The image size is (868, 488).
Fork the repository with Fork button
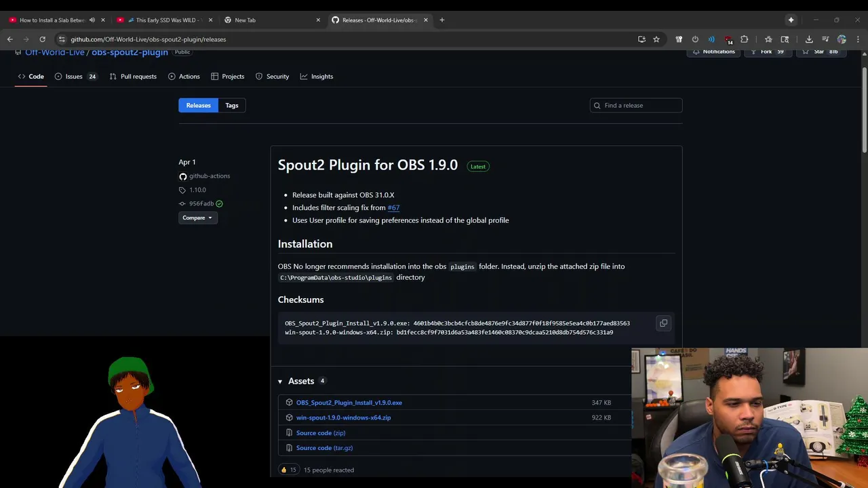tap(767, 52)
